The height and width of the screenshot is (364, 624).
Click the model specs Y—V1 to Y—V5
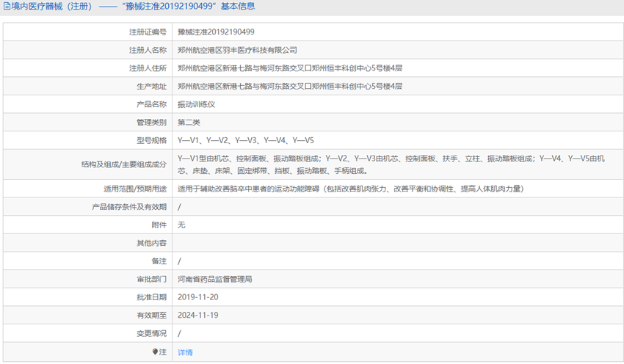246,140
